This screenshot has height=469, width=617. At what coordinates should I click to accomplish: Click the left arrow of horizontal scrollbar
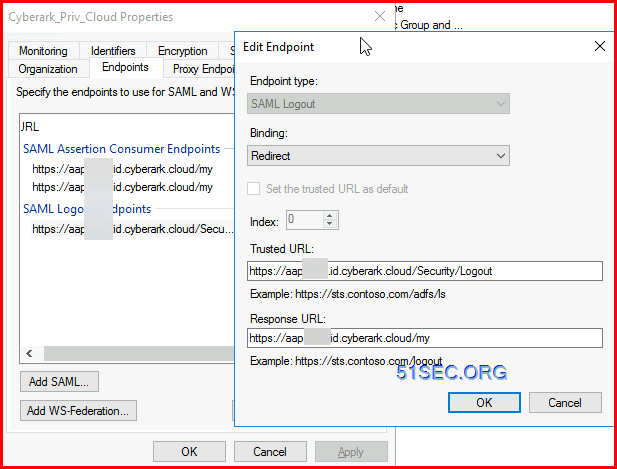pos(29,353)
